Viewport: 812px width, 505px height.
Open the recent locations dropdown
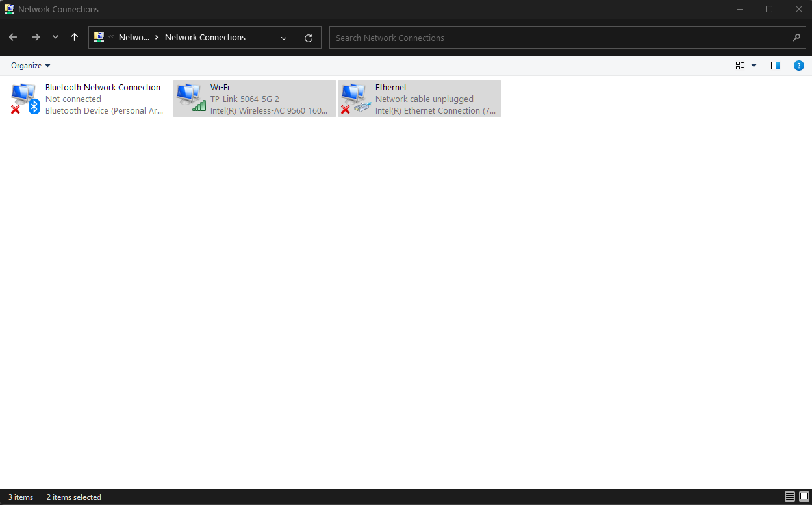pyautogui.click(x=55, y=38)
